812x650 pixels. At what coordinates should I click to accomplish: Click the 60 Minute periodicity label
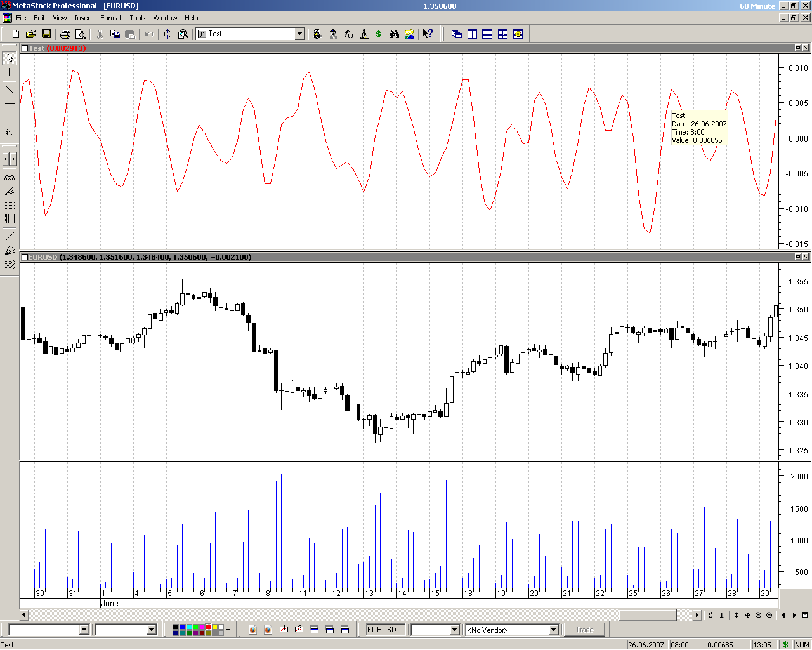(757, 6)
